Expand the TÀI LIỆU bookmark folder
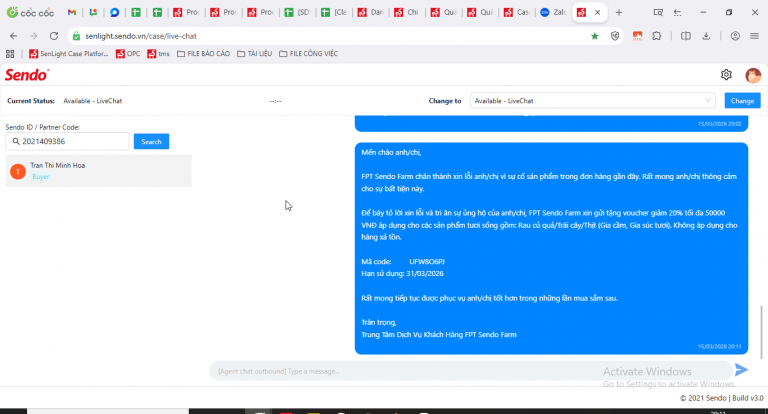Image resolution: width=768 pixels, height=414 pixels. coord(254,54)
